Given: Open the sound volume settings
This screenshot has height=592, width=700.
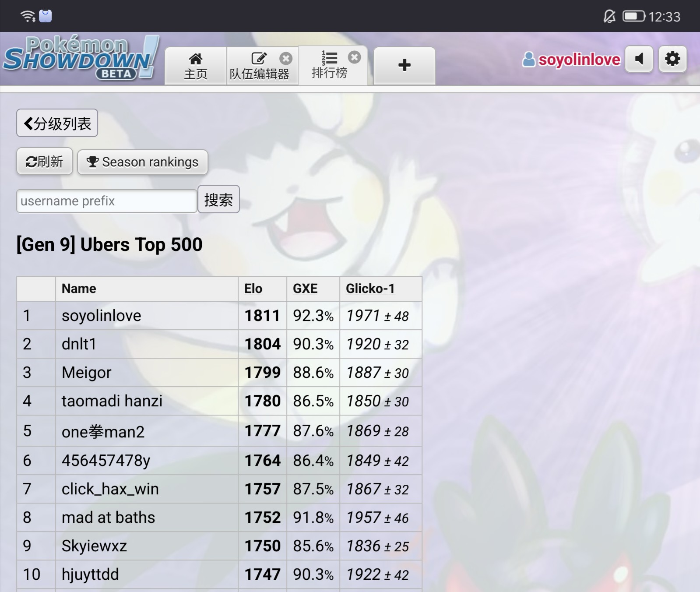Looking at the screenshot, I should click(639, 59).
